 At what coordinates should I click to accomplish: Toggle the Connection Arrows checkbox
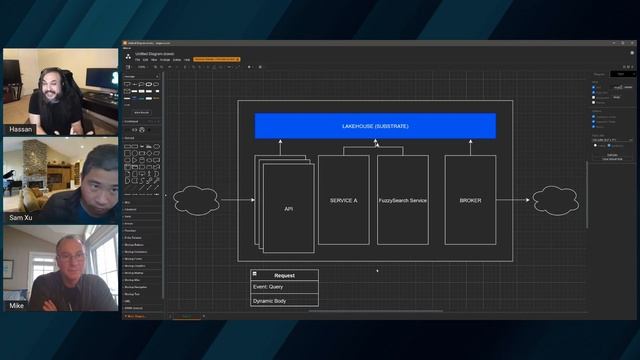pyautogui.click(x=593, y=116)
